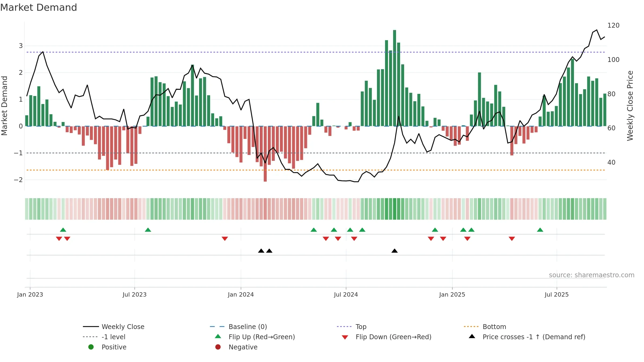This screenshot has height=362, width=644.
Task: Click the lowest red demand bar in early 2024
Action: click(x=265, y=154)
